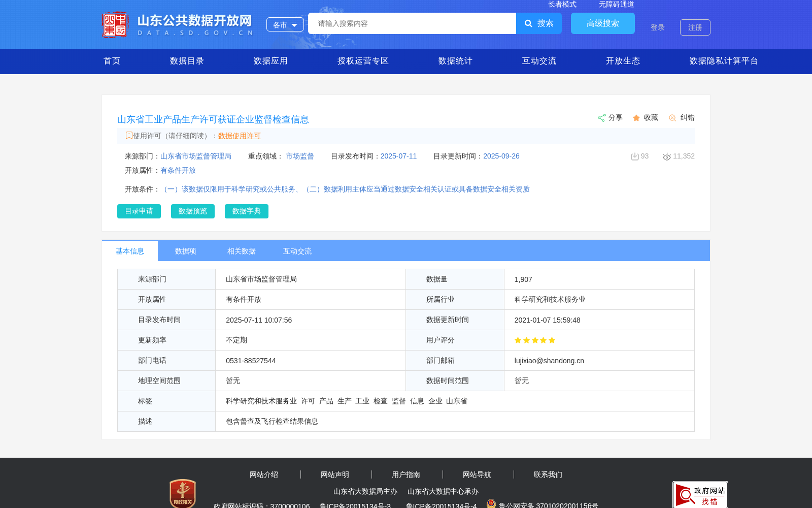Click the 市场监管 key field link
This screenshot has width=812, height=508.
pyautogui.click(x=300, y=156)
